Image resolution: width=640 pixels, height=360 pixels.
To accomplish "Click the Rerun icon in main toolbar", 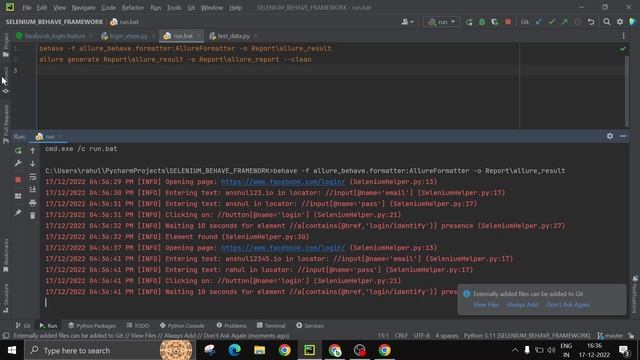I will click(x=469, y=22).
